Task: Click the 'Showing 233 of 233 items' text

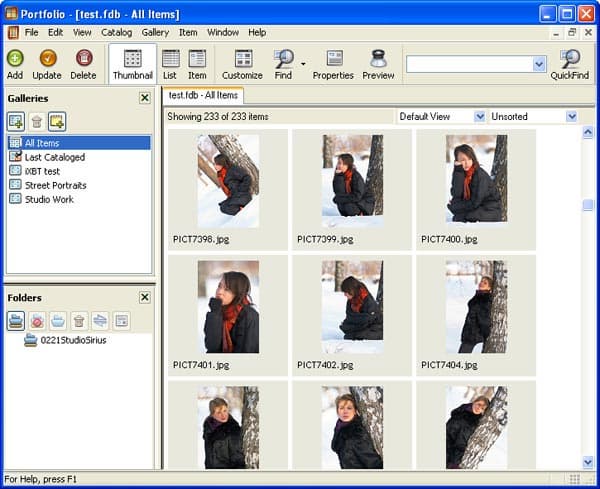Action: coord(218,116)
